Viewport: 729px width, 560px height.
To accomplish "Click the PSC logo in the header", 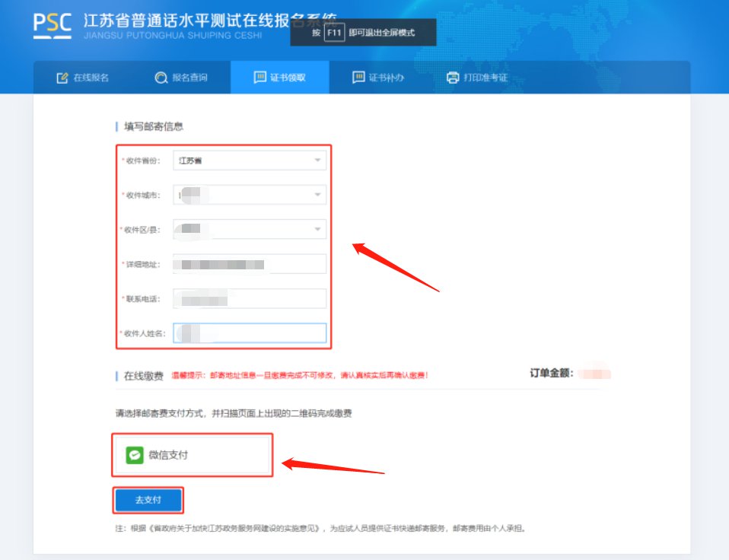I will click(52, 26).
